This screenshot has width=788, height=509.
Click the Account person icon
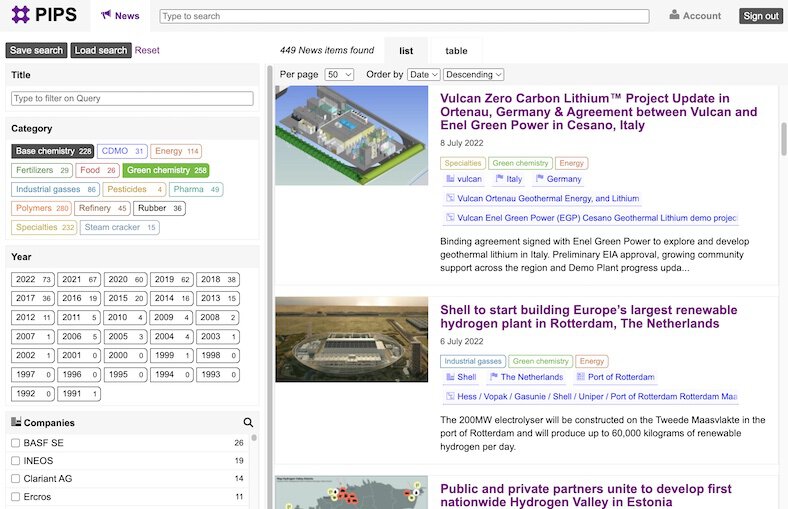pyautogui.click(x=674, y=15)
